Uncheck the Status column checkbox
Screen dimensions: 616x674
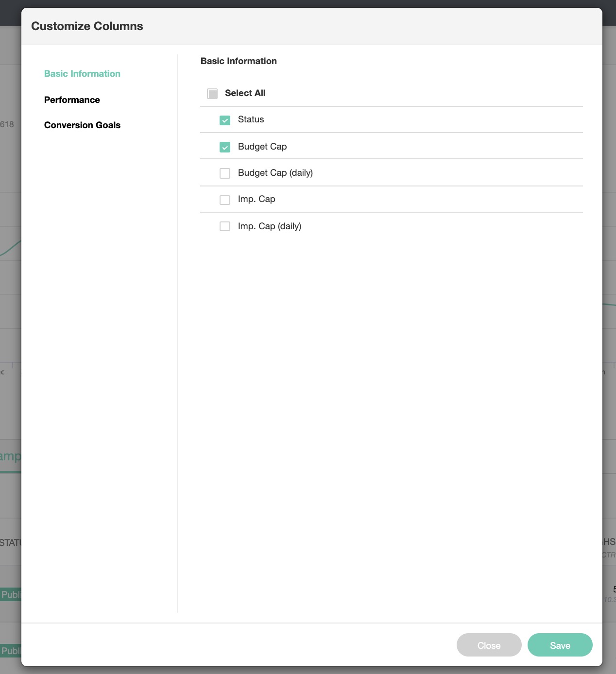[x=225, y=120]
